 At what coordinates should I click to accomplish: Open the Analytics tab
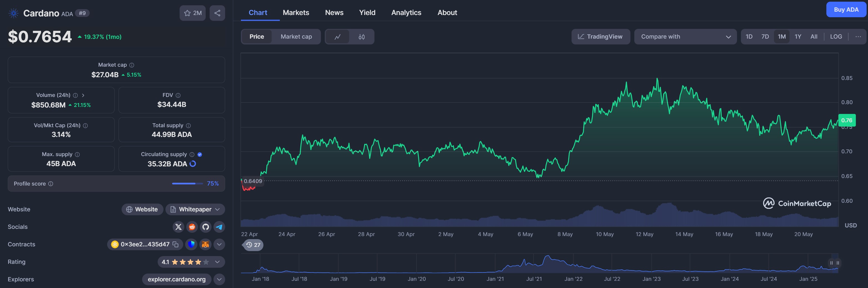pyautogui.click(x=406, y=12)
